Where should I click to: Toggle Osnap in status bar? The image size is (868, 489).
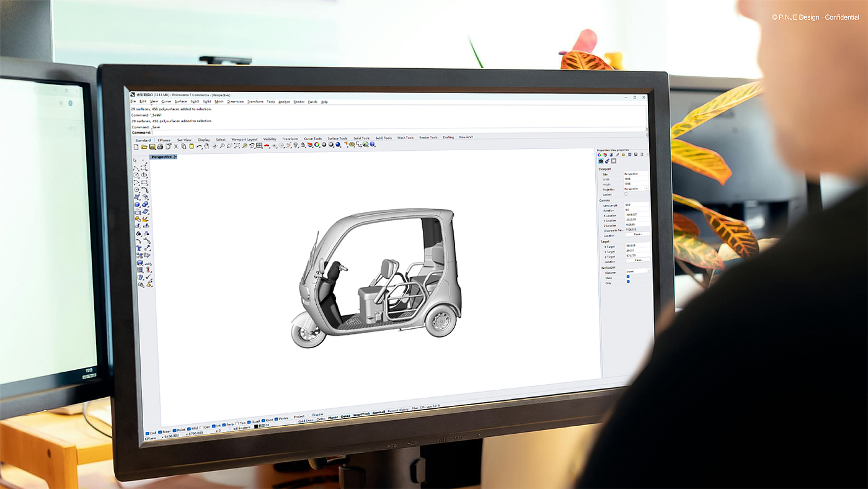point(345,416)
